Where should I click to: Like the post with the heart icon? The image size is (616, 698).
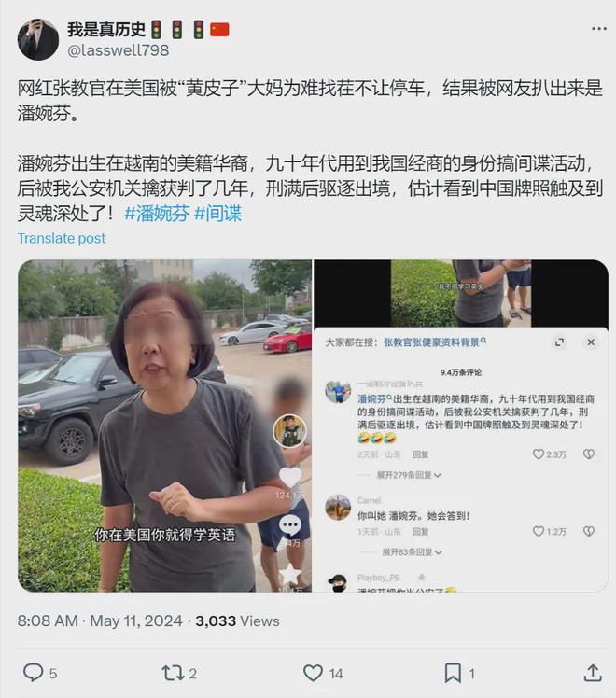click(x=313, y=673)
